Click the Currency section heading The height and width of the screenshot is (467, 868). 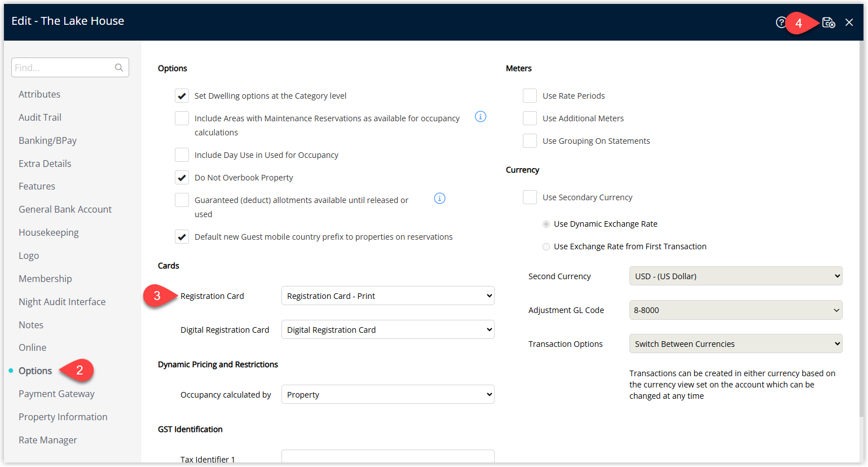pos(522,170)
